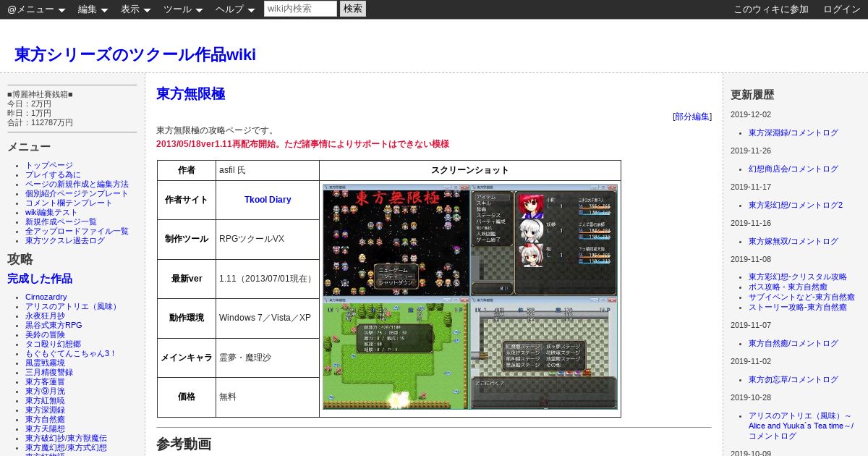Select the RPGツクールVX table cell text
Screen dimensions: 868x456
(252, 240)
